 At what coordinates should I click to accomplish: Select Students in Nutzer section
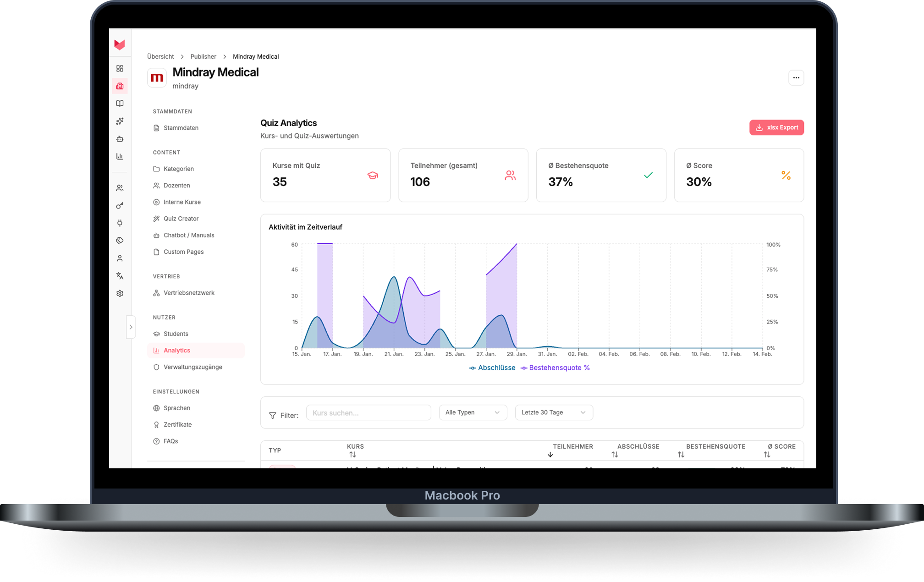(x=176, y=334)
